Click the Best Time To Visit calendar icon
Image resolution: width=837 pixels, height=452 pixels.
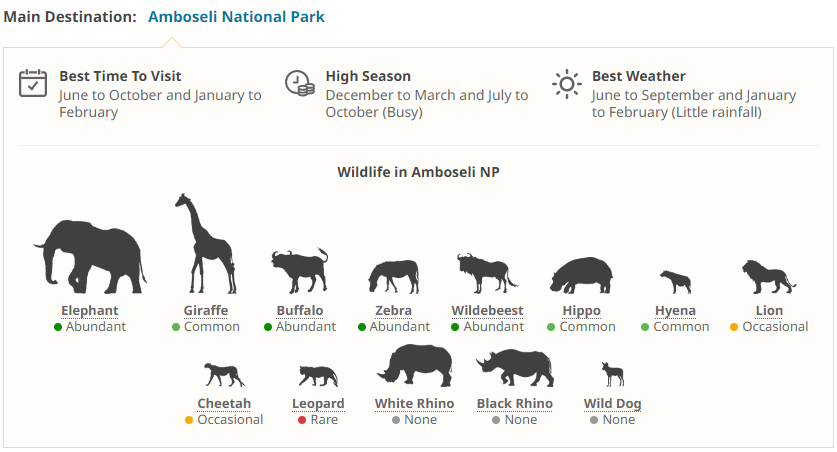pyautogui.click(x=33, y=83)
